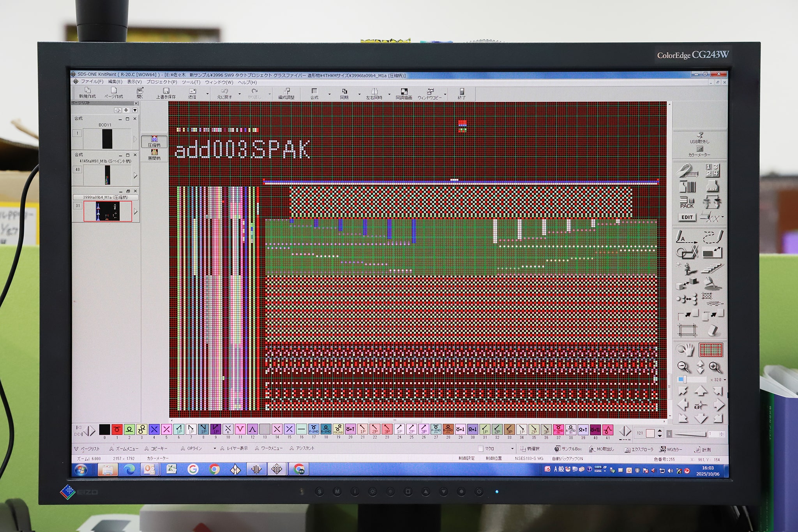The image size is (798, 532).
Task: Open the ツール(T) menu
Action: click(191, 82)
